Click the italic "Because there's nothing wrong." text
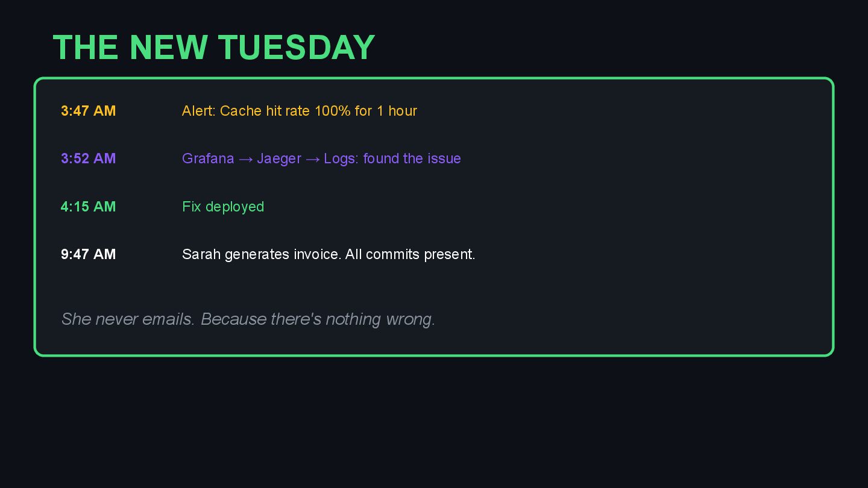The width and height of the screenshot is (868, 488). coord(318,319)
